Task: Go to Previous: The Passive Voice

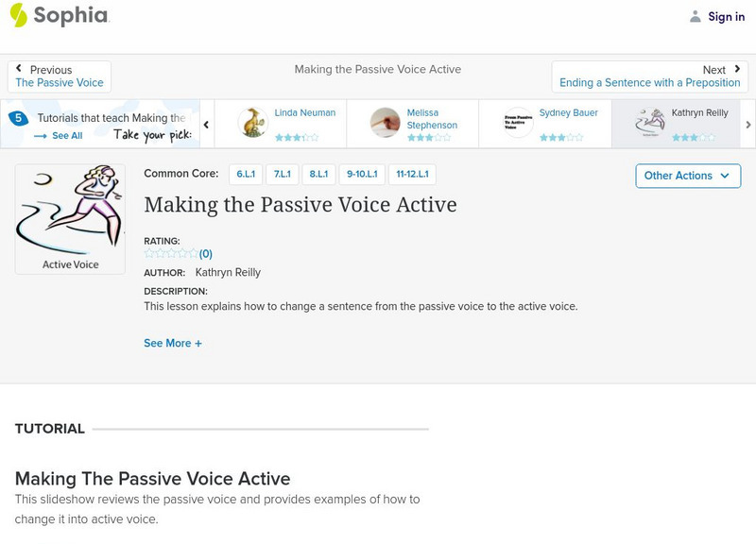Action: click(60, 76)
